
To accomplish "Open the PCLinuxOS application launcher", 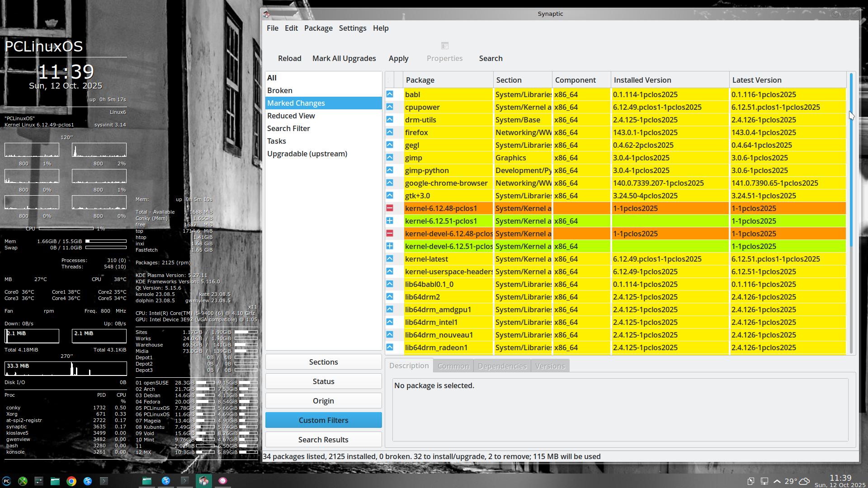I will 7,481.
